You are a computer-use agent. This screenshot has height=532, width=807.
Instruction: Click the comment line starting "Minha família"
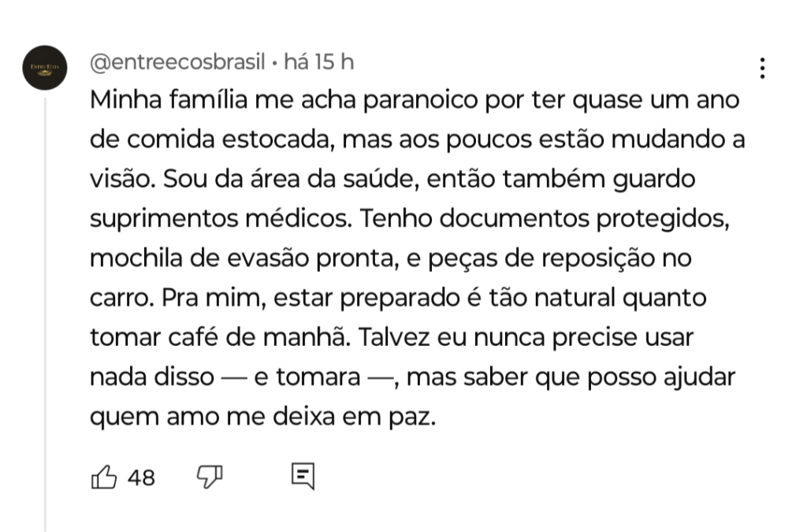click(x=417, y=102)
